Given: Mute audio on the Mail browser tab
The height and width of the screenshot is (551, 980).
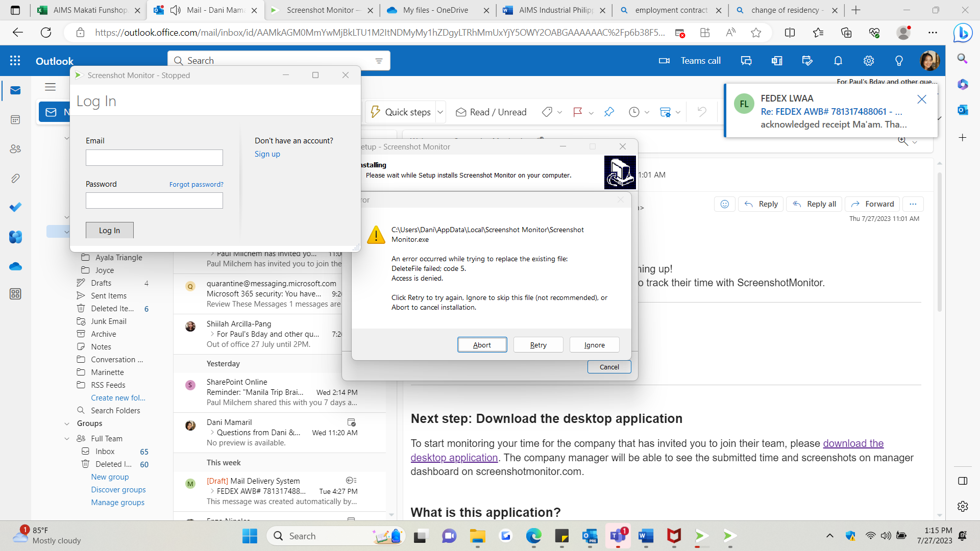Looking at the screenshot, I should [176, 10].
